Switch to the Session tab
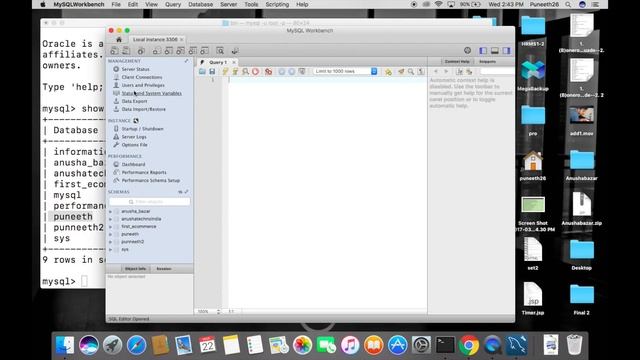The width and height of the screenshot is (640, 360). [164, 269]
